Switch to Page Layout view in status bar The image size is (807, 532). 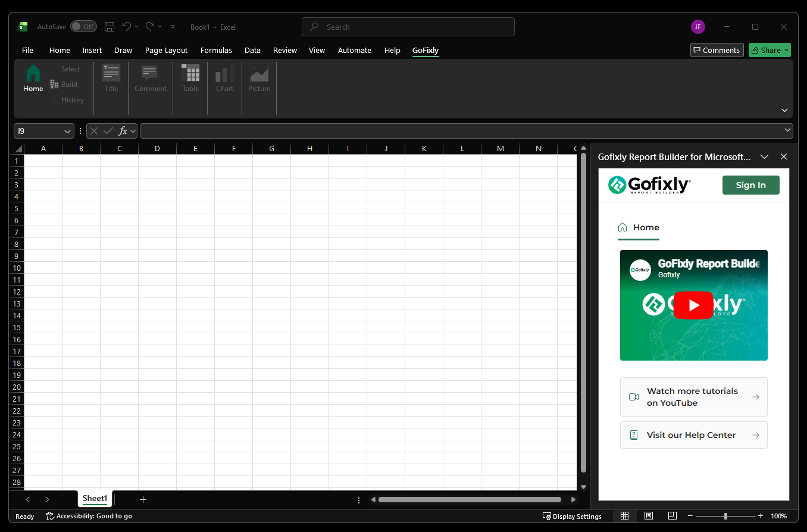click(x=648, y=515)
